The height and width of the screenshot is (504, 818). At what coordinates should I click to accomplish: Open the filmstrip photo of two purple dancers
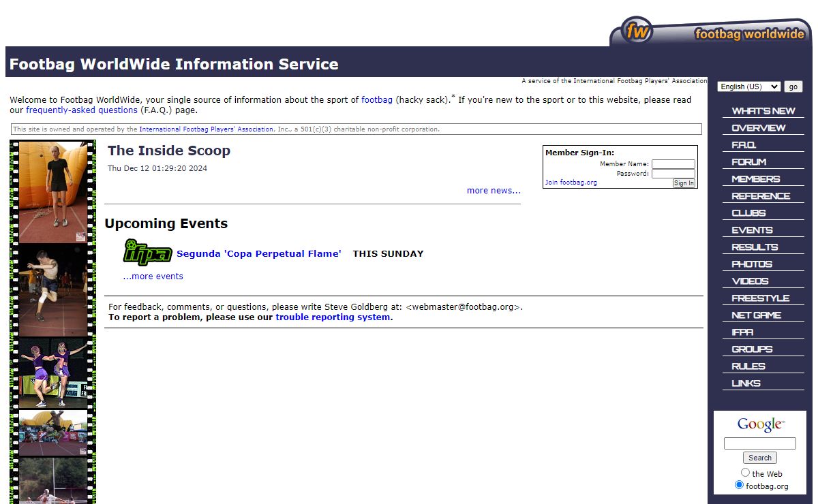tap(53, 373)
